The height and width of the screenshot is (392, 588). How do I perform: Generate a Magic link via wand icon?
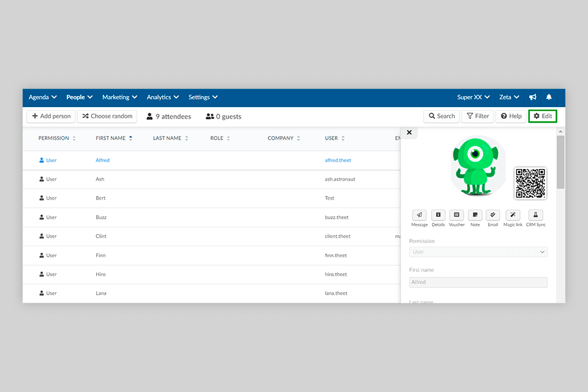click(513, 215)
